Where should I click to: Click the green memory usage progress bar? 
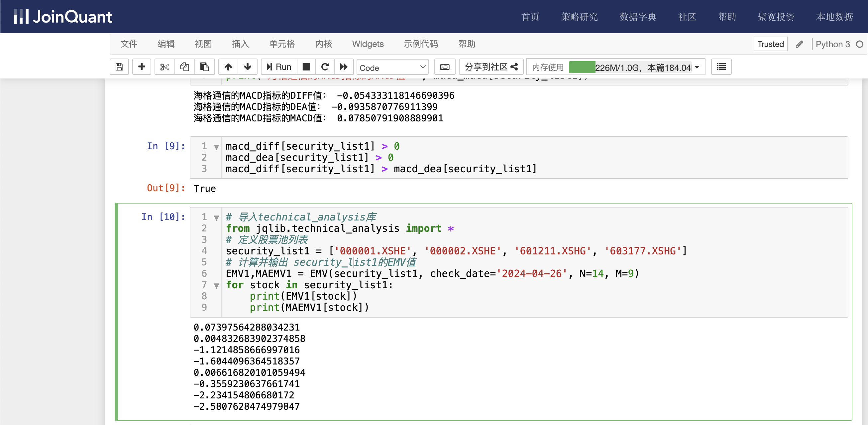582,67
